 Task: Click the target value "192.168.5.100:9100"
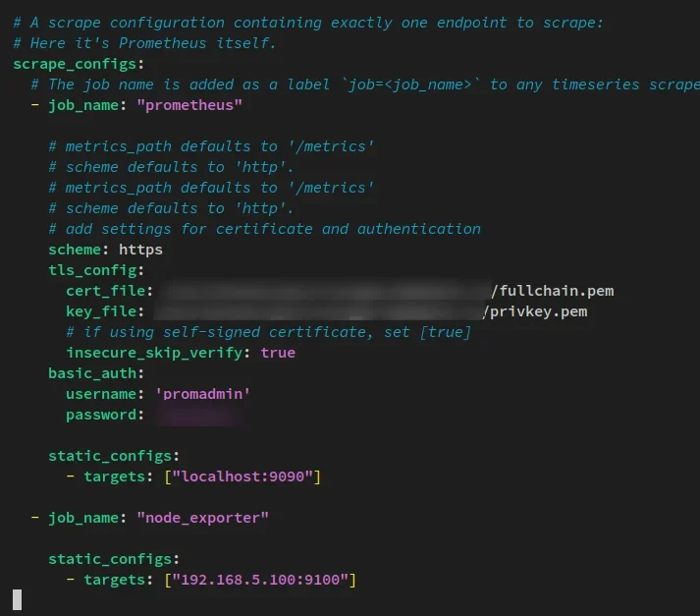click(260, 580)
